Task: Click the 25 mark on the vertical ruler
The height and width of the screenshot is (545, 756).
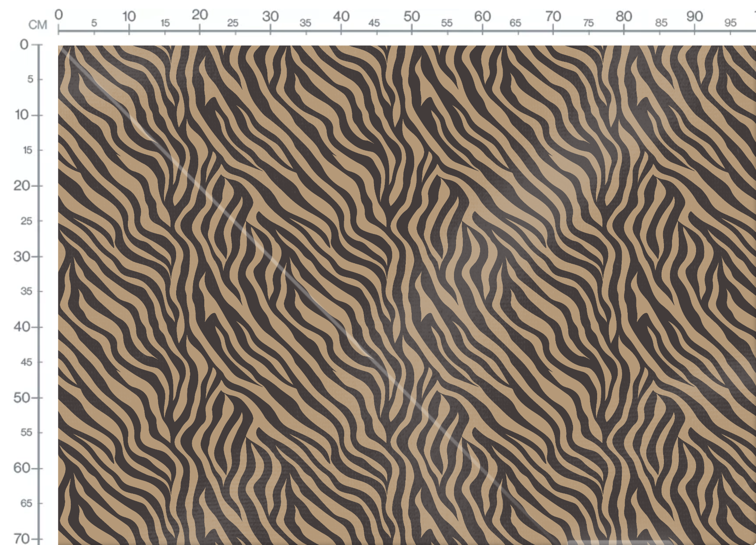Action: pyautogui.click(x=26, y=221)
